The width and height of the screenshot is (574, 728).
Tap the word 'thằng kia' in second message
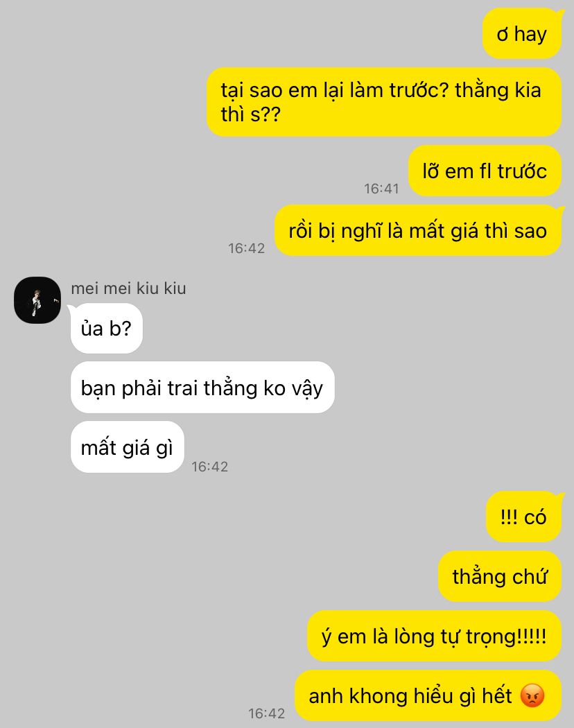pyautogui.click(x=498, y=89)
